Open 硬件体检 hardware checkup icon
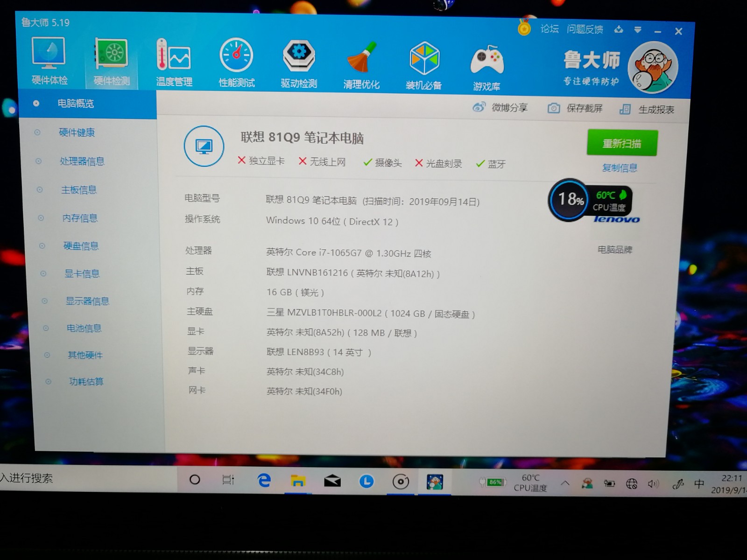747x560 pixels. (x=49, y=61)
